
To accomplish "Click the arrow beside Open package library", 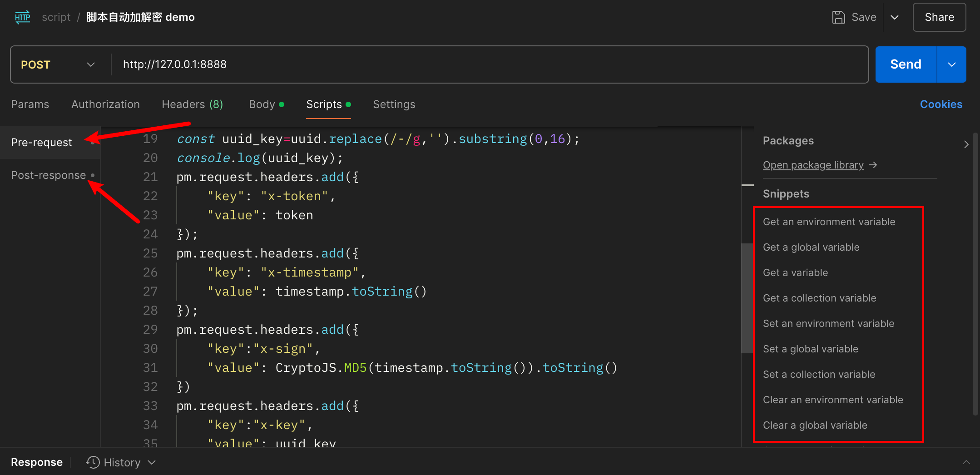I will coord(873,165).
